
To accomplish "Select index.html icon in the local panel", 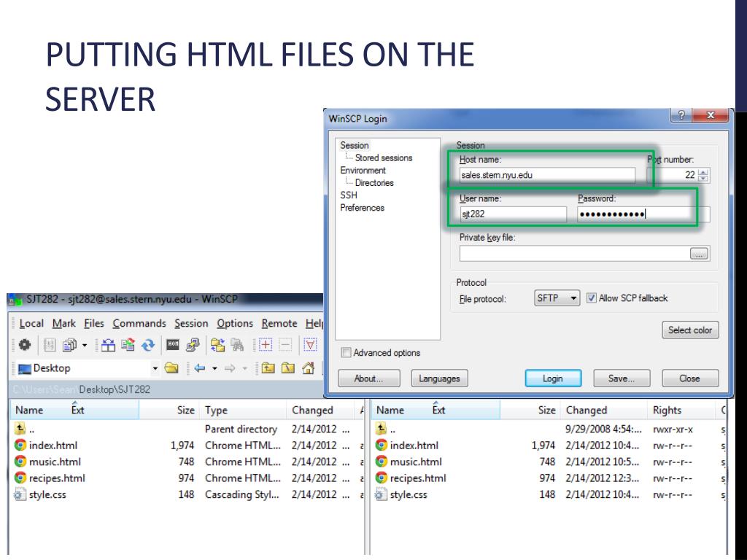I will [20, 446].
